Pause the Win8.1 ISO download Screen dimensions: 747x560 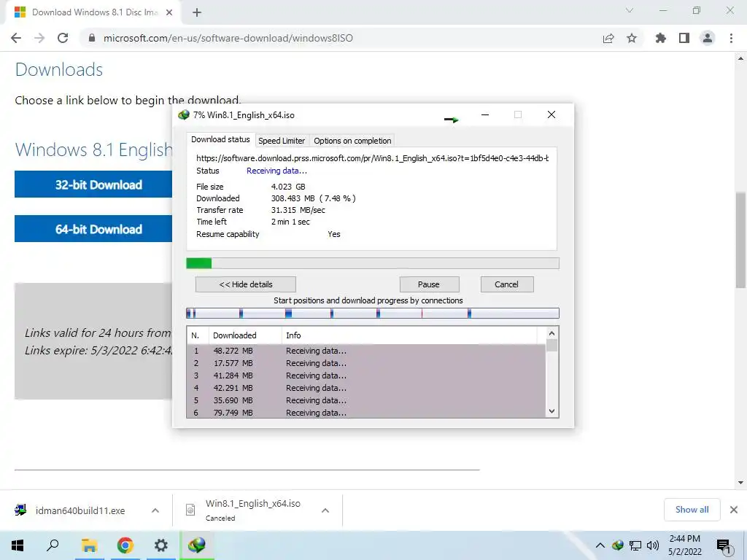(x=429, y=284)
